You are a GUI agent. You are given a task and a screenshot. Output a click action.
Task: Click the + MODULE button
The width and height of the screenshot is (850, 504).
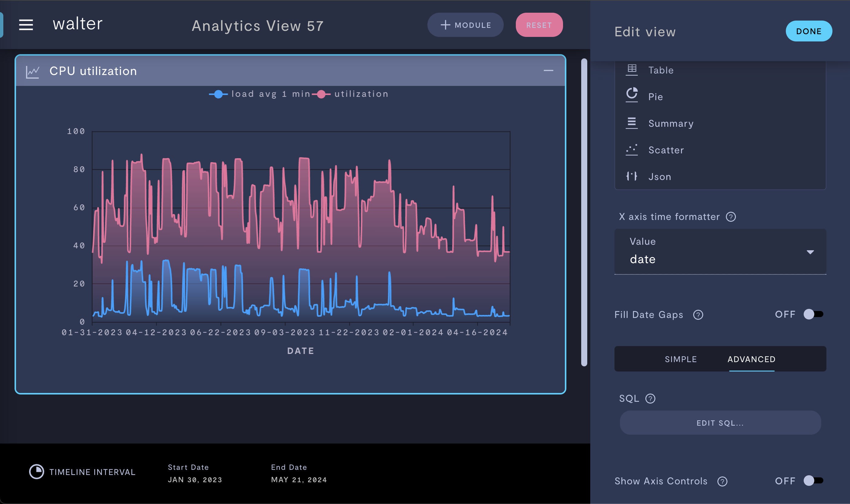[x=466, y=25]
